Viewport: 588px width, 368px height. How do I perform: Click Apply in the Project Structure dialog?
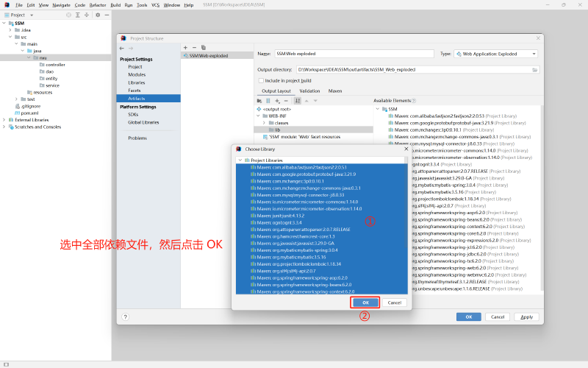(526, 317)
